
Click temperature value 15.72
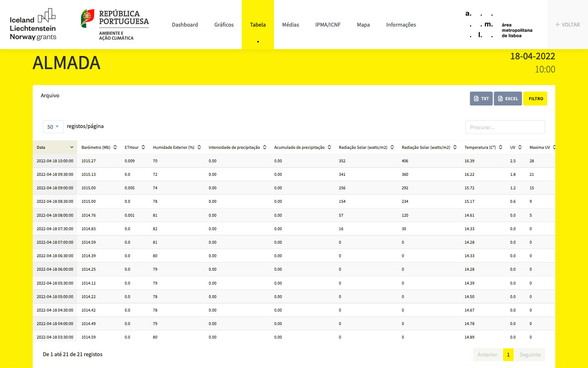(470, 188)
